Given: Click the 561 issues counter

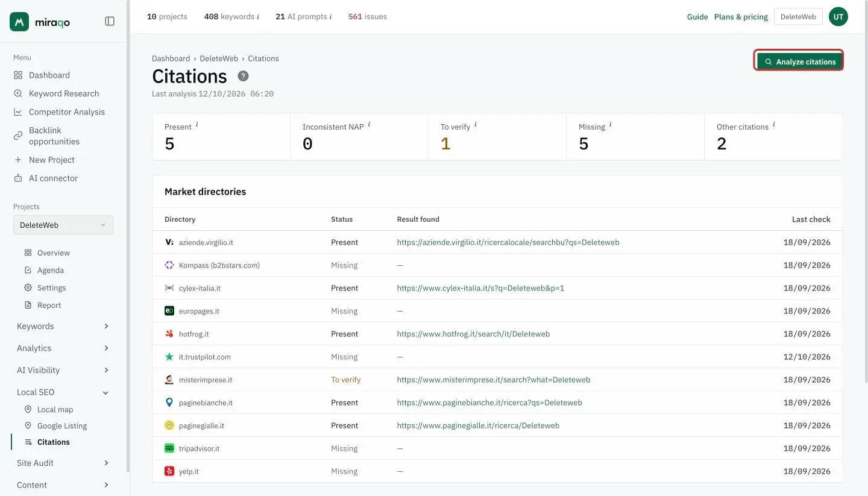Looking at the screenshot, I should click(x=368, y=16).
